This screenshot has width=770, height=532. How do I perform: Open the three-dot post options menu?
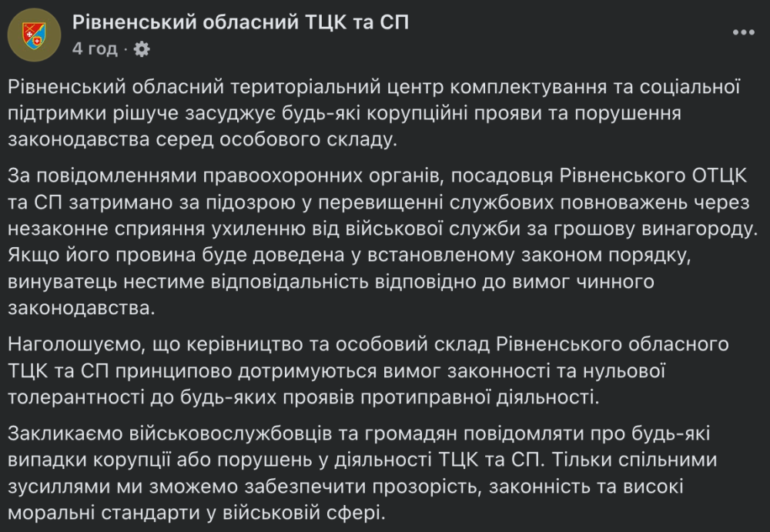coord(743,32)
